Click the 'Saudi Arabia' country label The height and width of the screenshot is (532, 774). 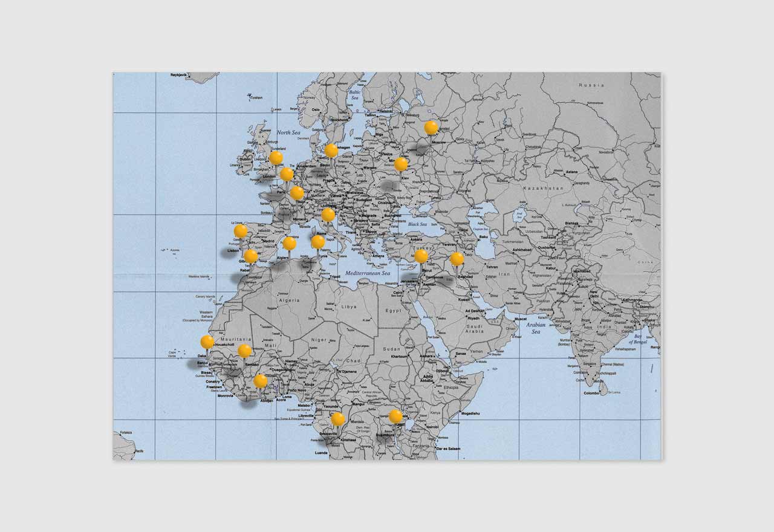tap(475, 328)
